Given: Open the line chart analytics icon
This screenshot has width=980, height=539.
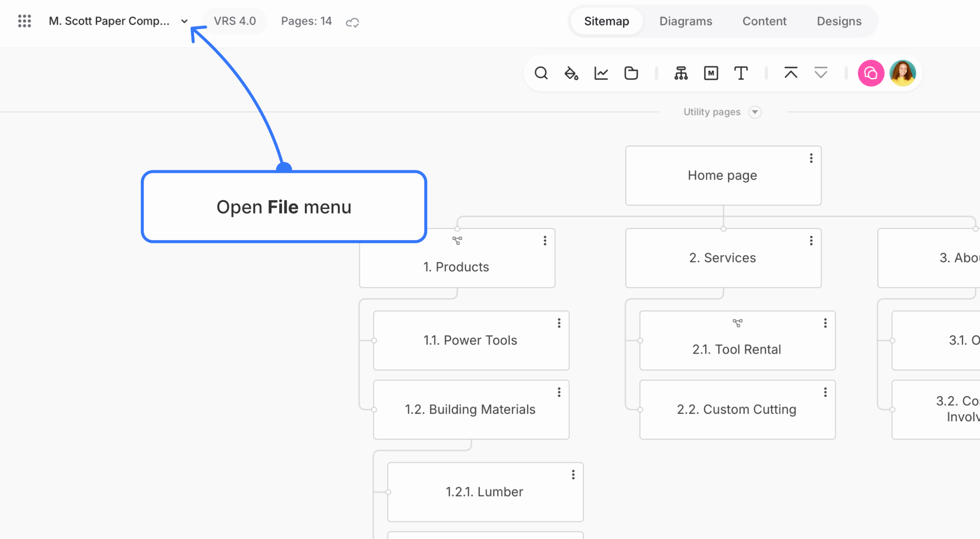Looking at the screenshot, I should point(601,73).
